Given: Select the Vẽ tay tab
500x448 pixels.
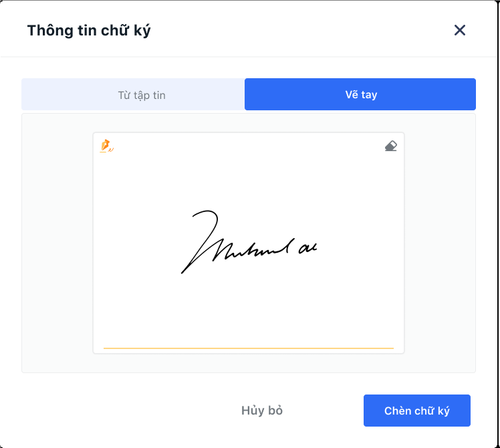Looking at the screenshot, I should 360,94.
